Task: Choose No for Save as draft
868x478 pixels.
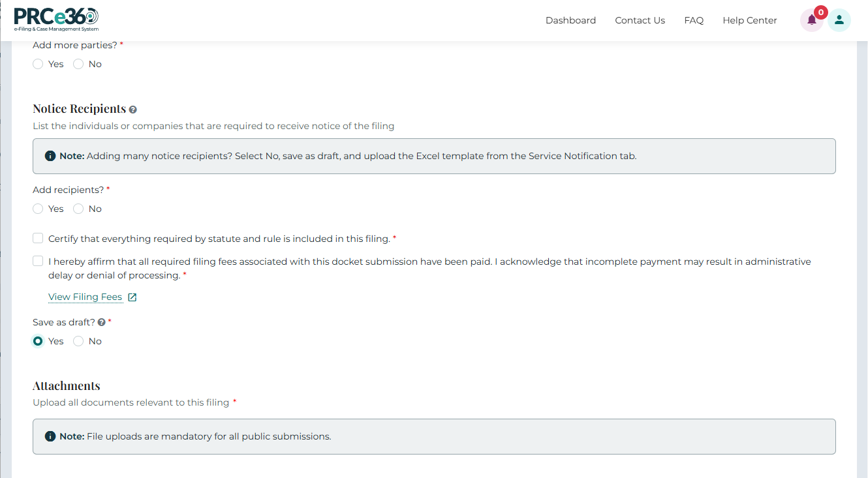Action: click(x=78, y=341)
